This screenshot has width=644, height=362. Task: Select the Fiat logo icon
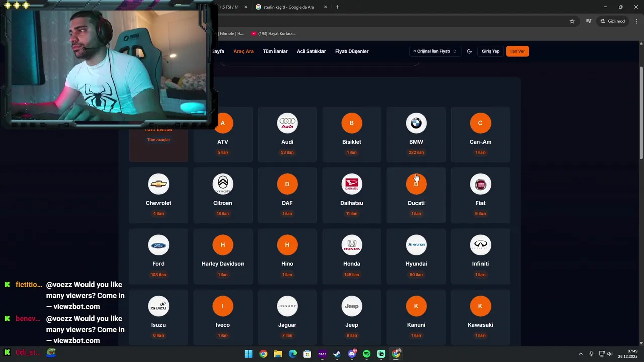[480, 184]
